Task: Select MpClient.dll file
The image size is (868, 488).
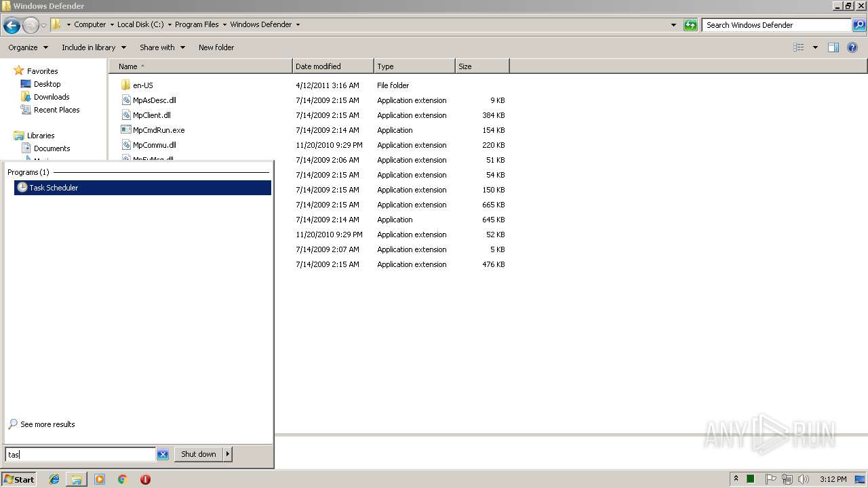Action: click(x=151, y=115)
